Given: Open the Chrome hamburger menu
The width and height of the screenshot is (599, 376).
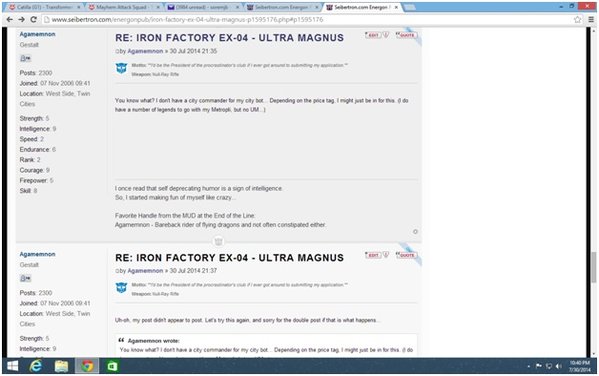Looking at the screenshot, I should pyautogui.click(x=591, y=19).
